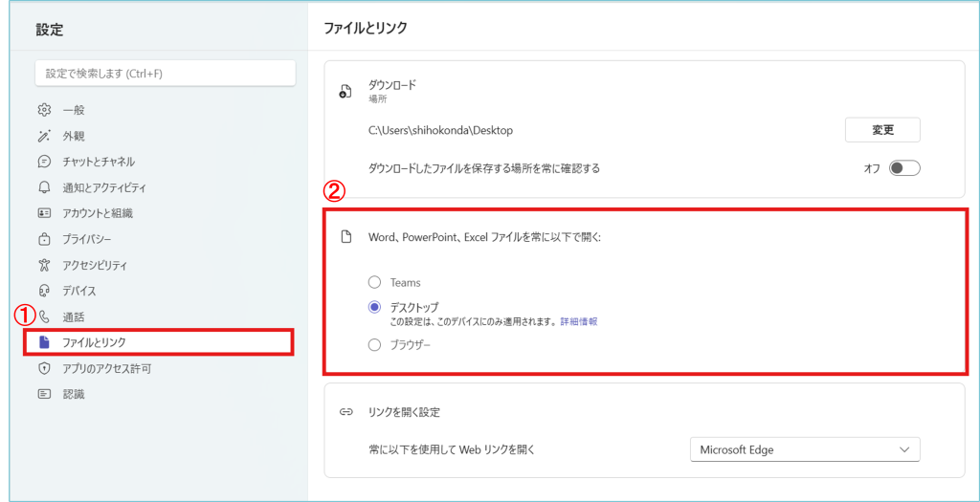This screenshot has height=502, width=980.
Task: Click the 変更 download location button
Action: click(x=881, y=130)
